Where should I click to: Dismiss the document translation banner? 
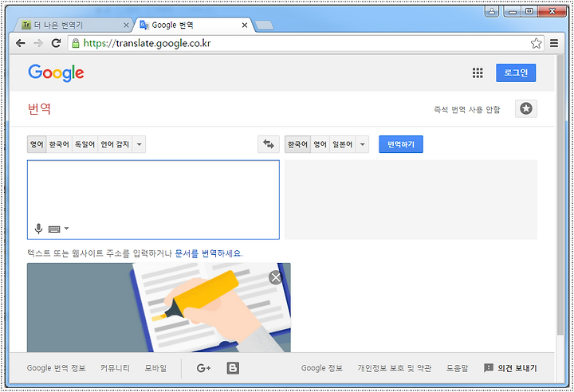tap(275, 277)
